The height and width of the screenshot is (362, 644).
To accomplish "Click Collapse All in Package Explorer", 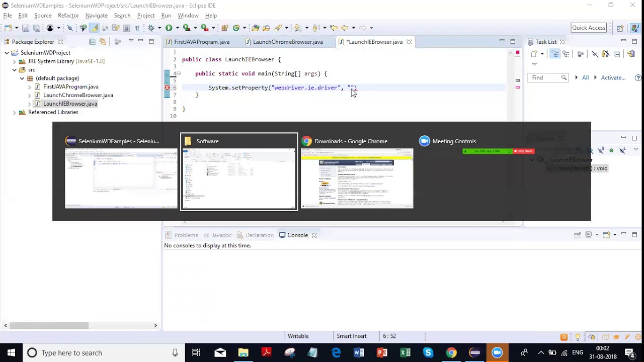I will (92, 42).
